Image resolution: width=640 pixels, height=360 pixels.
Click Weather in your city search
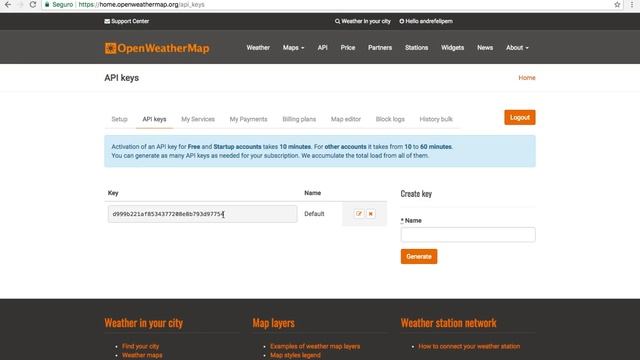pos(362,21)
